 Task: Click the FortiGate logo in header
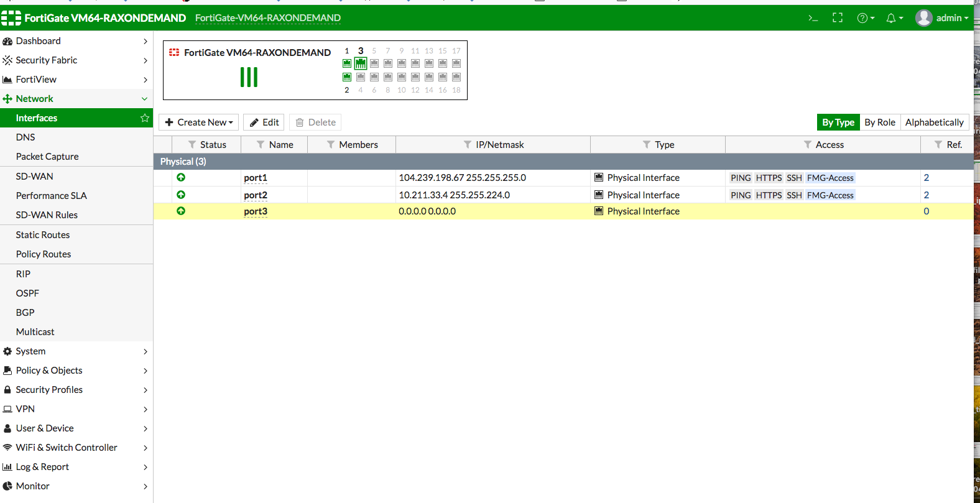(x=11, y=18)
